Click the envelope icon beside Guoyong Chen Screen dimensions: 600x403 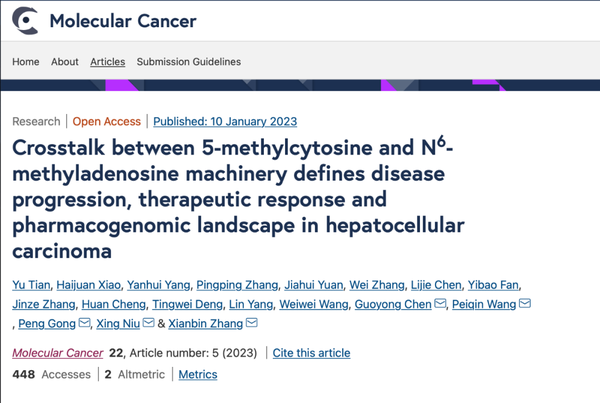click(440, 304)
